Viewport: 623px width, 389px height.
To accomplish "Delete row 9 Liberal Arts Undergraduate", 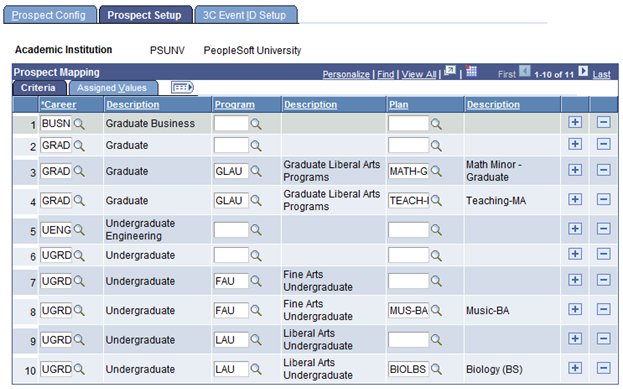I will (x=604, y=339).
